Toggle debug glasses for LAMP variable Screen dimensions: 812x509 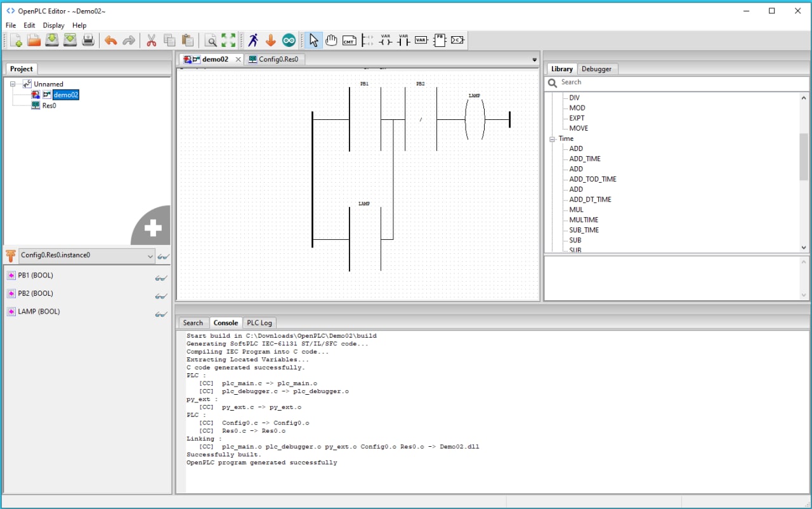pos(161,314)
